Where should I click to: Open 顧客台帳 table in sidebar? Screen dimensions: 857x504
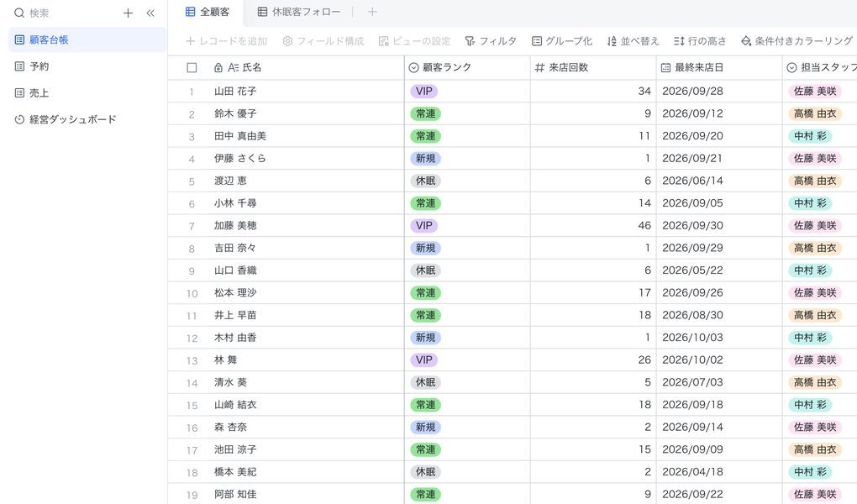(x=87, y=40)
